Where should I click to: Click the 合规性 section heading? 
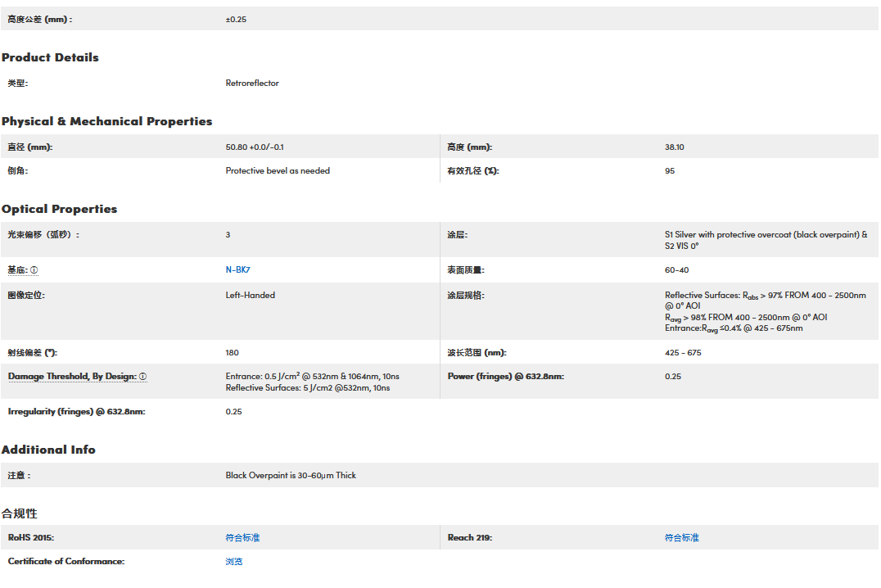pyautogui.click(x=20, y=513)
